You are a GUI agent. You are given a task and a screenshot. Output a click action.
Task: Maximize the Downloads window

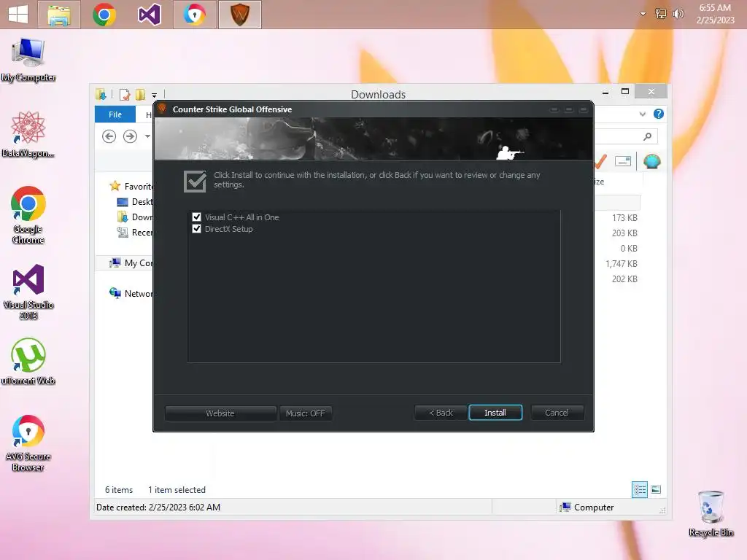coord(625,91)
